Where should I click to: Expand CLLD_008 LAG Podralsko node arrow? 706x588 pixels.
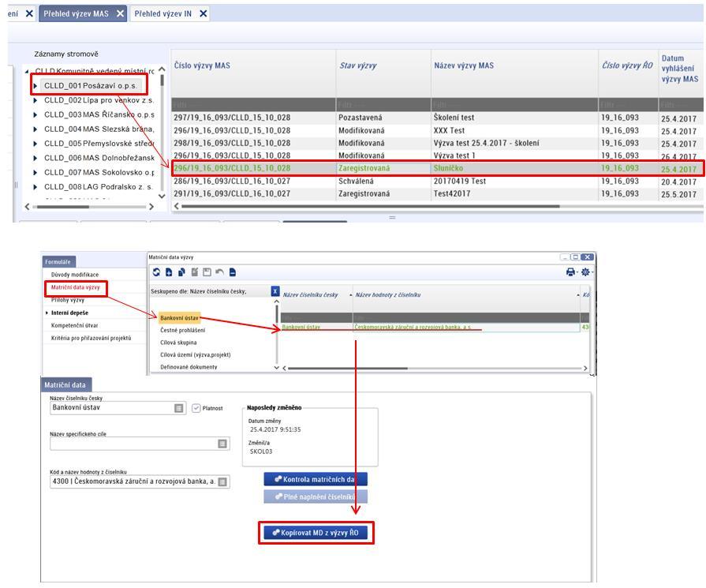[x=35, y=186]
